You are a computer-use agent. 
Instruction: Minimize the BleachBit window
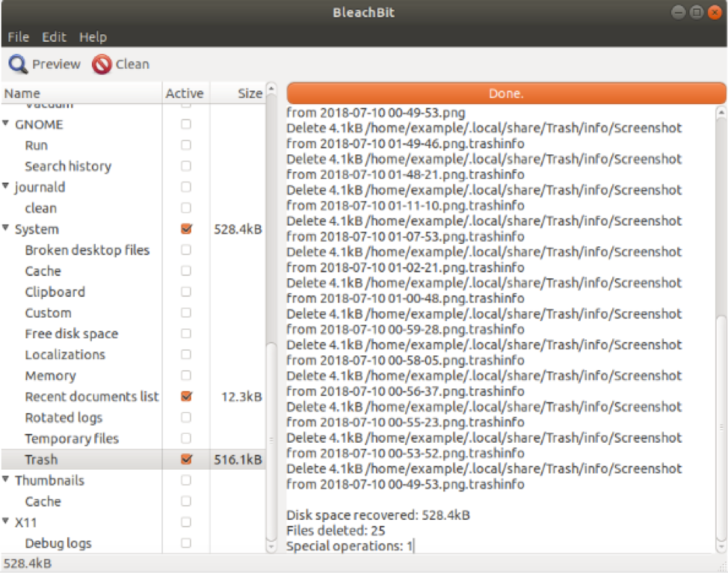click(677, 13)
